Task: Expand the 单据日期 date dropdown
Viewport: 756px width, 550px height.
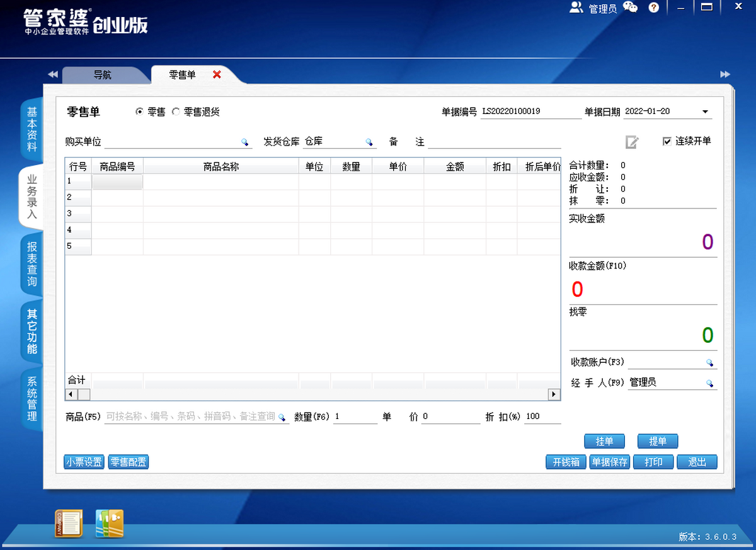Action: pos(705,112)
